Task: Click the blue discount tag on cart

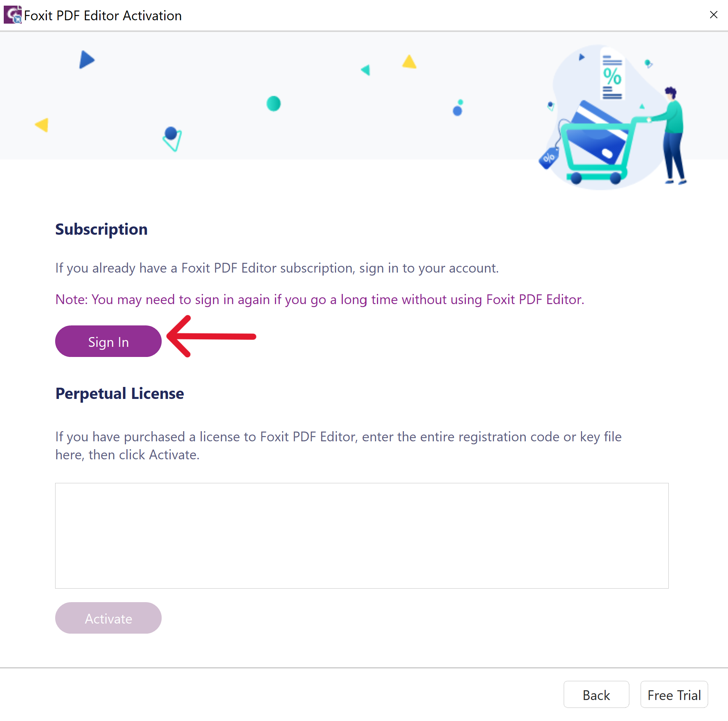Action: [x=548, y=158]
